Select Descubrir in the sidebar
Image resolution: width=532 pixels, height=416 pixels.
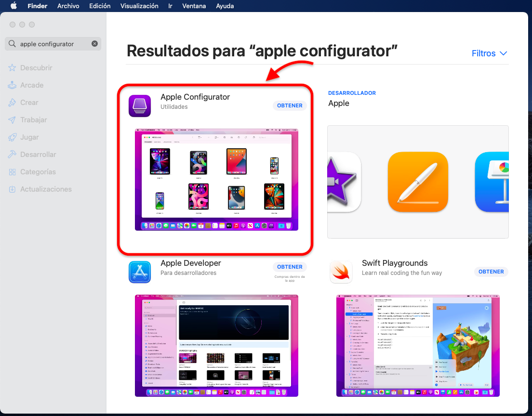coord(36,67)
